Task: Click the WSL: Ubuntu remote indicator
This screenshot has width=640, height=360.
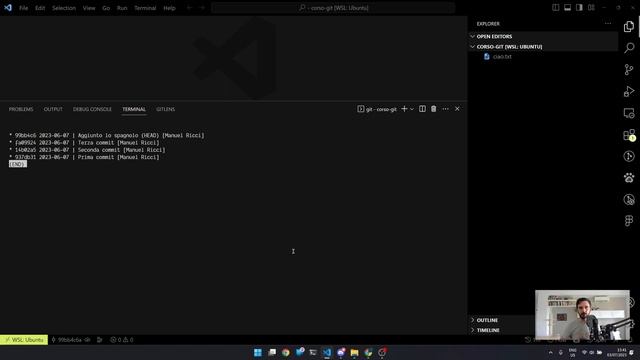Action: 24,340
